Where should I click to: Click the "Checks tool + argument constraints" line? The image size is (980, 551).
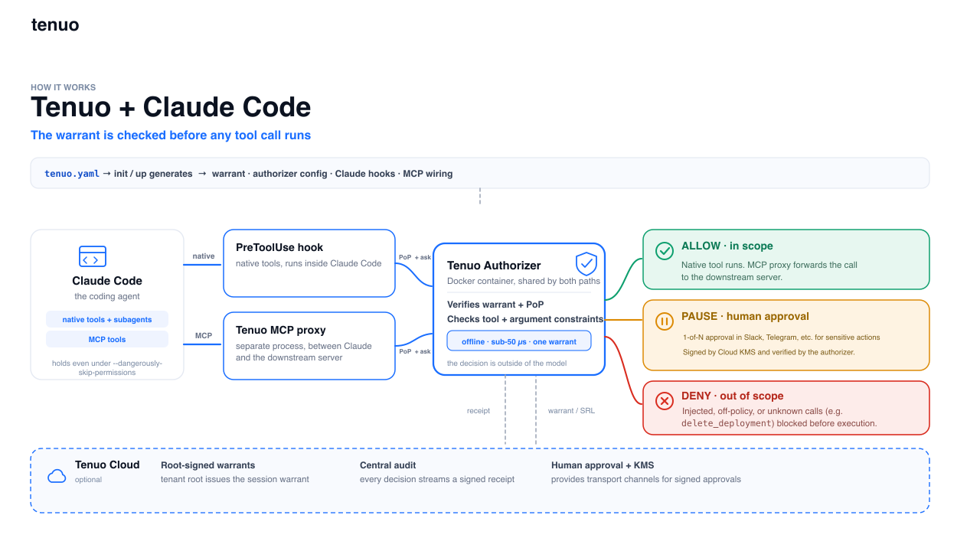525,318
